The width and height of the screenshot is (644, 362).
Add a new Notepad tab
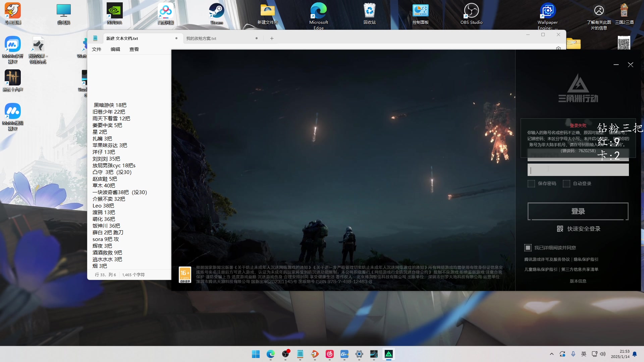(272, 39)
